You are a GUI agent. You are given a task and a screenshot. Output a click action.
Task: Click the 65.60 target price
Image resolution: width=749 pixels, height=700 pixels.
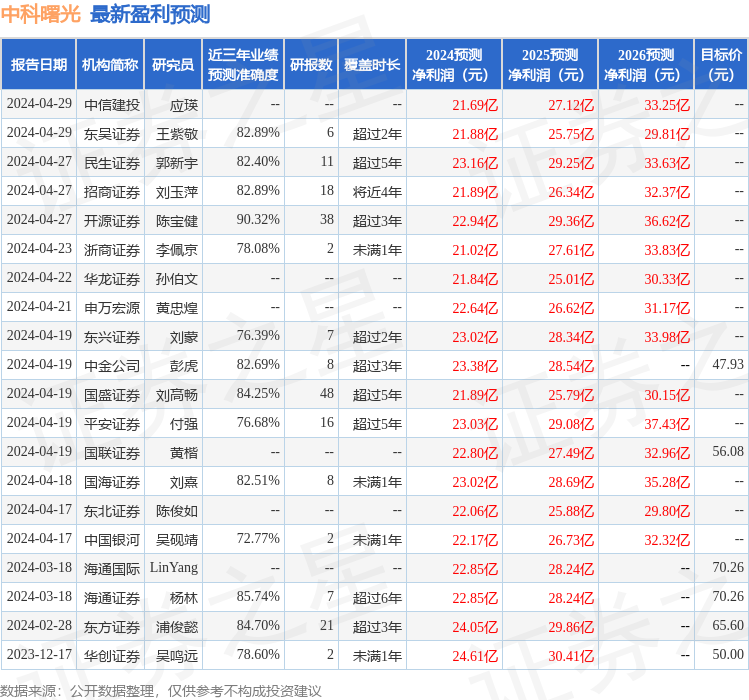[x=728, y=625]
